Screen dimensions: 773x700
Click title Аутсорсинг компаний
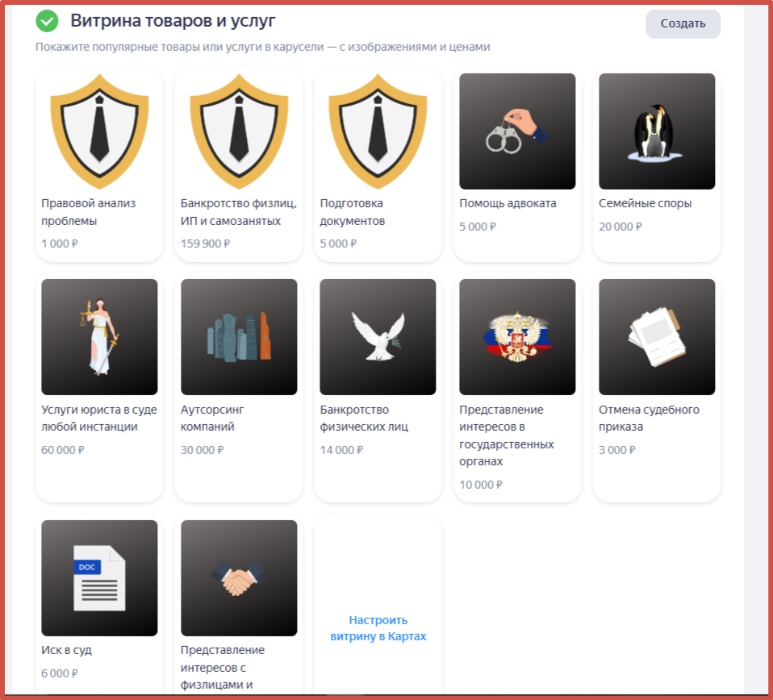coord(212,418)
